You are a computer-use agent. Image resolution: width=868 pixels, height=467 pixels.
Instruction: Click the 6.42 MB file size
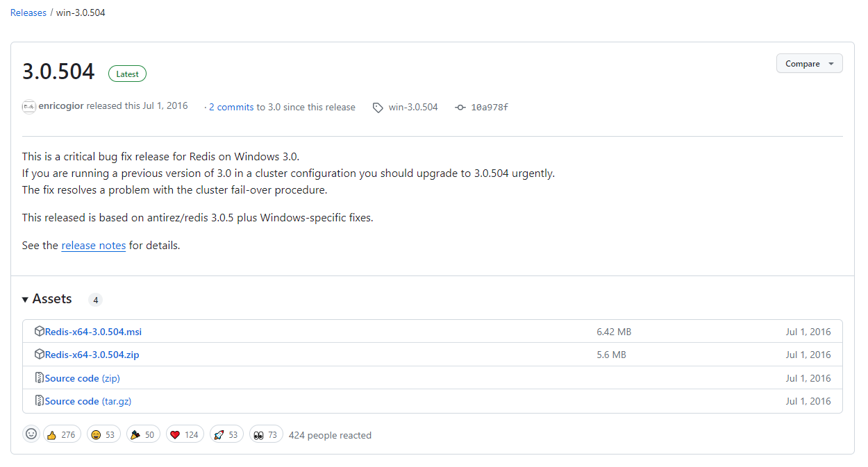(x=614, y=332)
